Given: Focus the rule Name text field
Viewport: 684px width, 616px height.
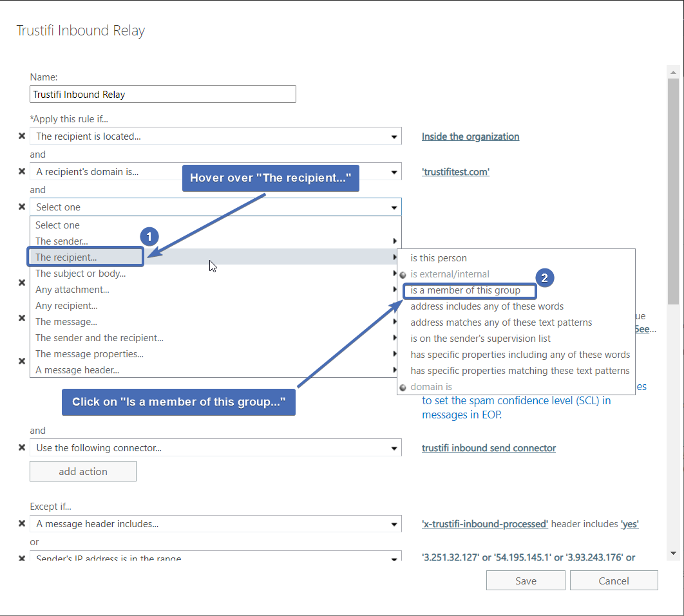Looking at the screenshot, I should tap(163, 94).
